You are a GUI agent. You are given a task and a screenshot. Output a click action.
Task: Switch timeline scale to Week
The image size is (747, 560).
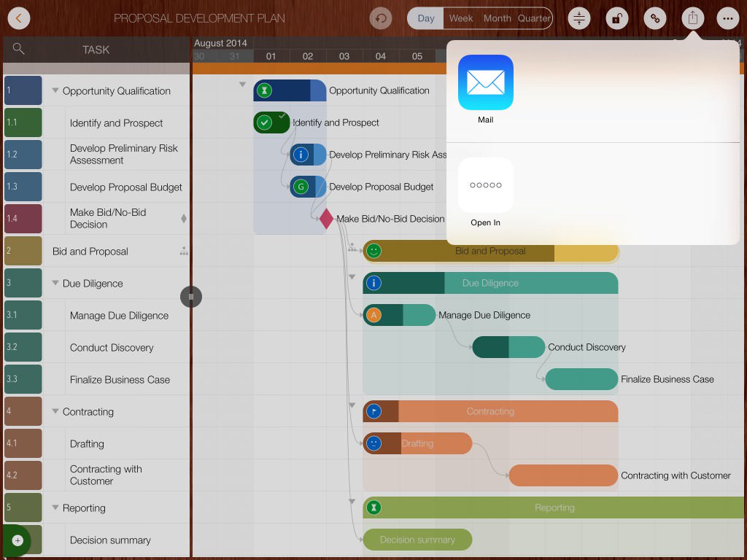coord(461,18)
